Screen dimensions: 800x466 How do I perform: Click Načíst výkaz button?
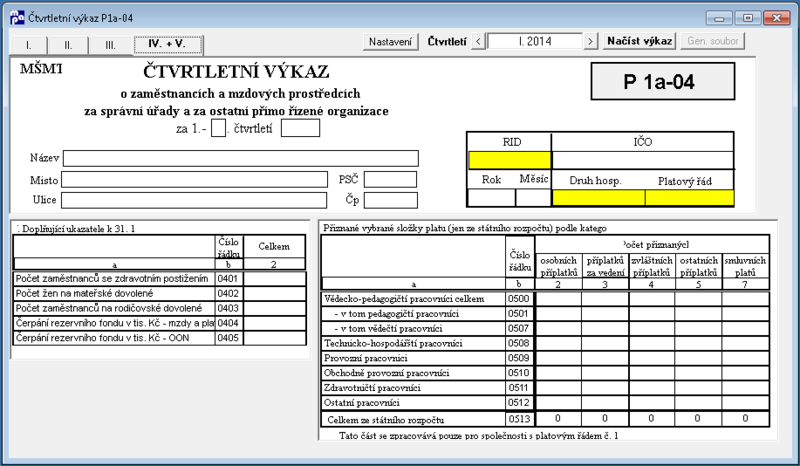[x=640, y=41]
